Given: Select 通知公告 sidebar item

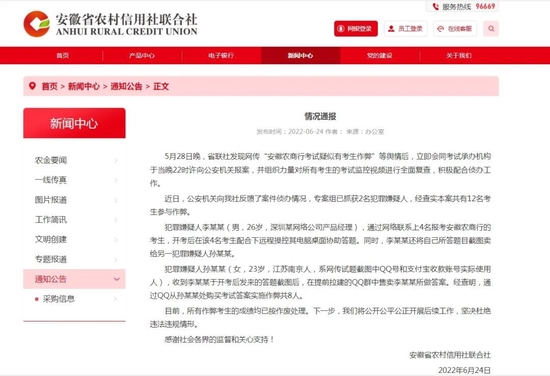Looking at the screenshot, I should 74,279.
